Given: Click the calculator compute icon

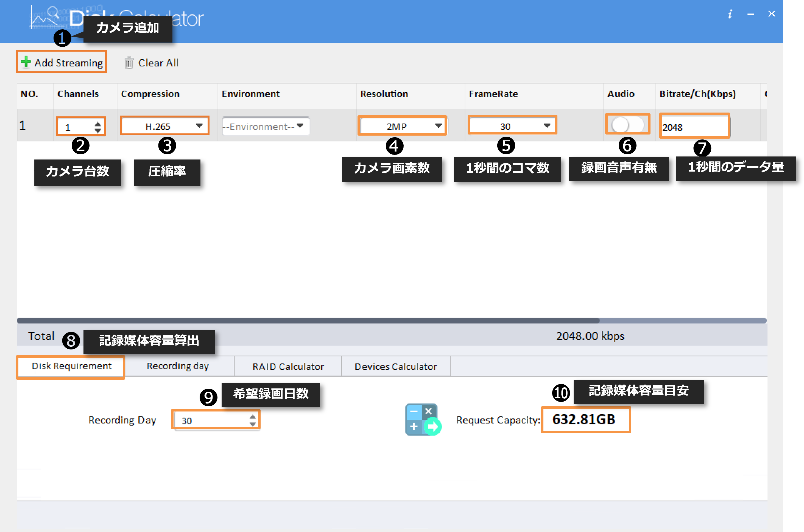Looking at the screenshot, I should (423, 419).
